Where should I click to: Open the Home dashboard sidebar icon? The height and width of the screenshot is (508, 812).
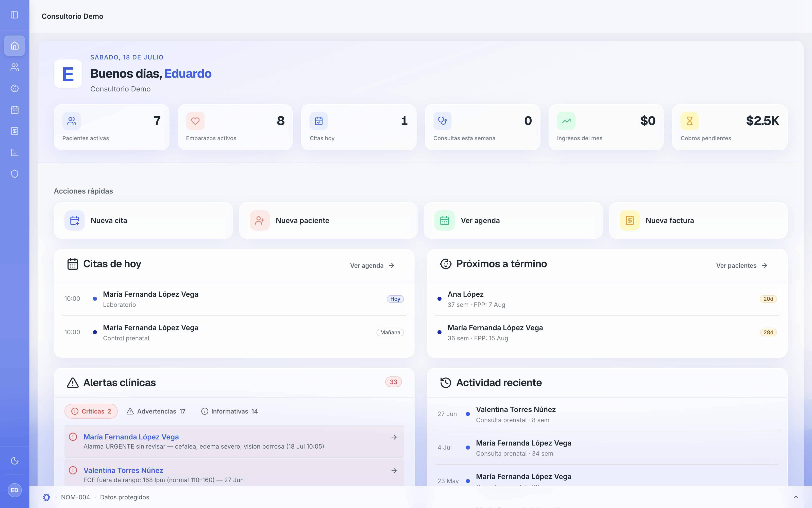14,46
